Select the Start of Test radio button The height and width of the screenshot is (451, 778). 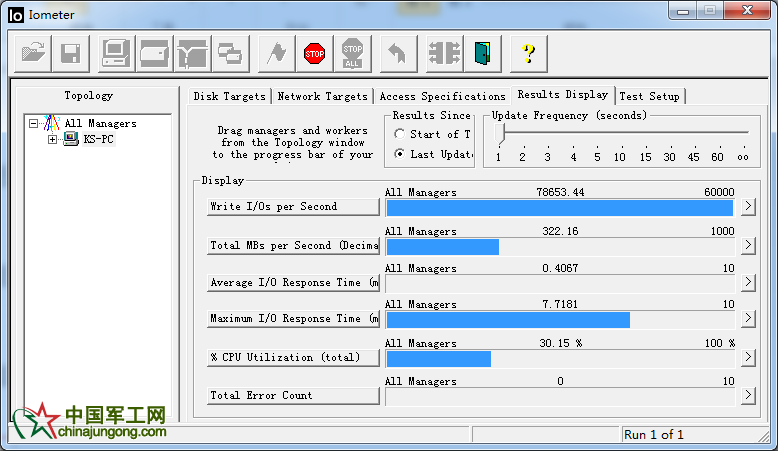click(x=400, y=134)
